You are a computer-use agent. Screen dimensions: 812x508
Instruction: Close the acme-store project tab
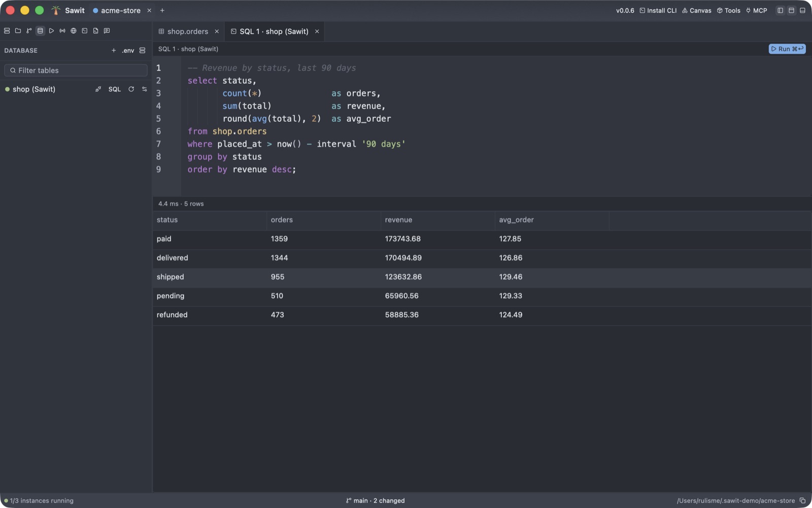click(x=149, y=11)
